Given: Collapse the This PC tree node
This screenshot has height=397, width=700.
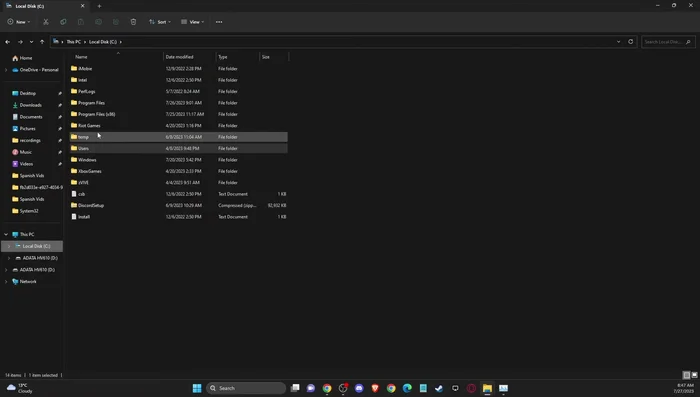Looking at the screenshot, I should (6, 234).
